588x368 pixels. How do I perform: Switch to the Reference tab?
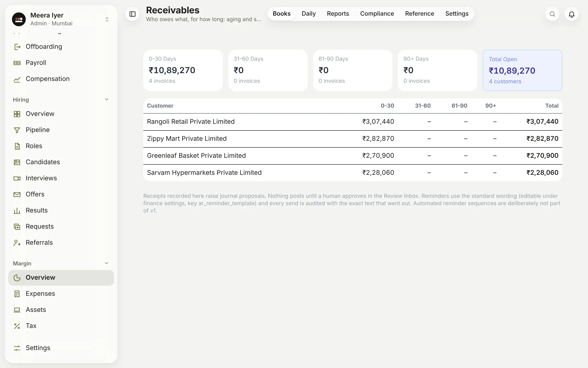tap(419, 14)
